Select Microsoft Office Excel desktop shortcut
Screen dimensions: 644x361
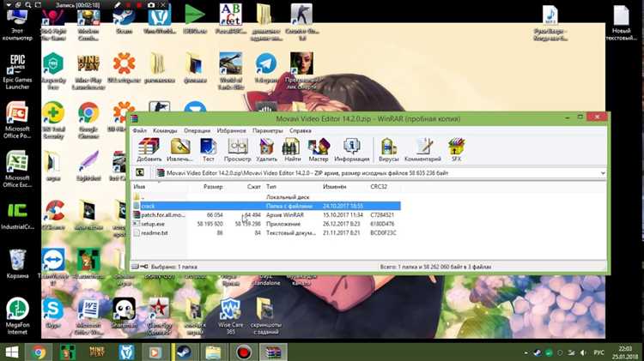point(17,170)
